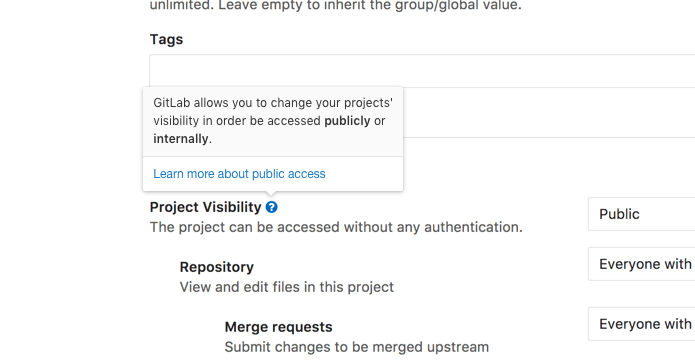695x364 pixels.
Task: Open the Learn more about public access link
Action: tap(239, 174)
